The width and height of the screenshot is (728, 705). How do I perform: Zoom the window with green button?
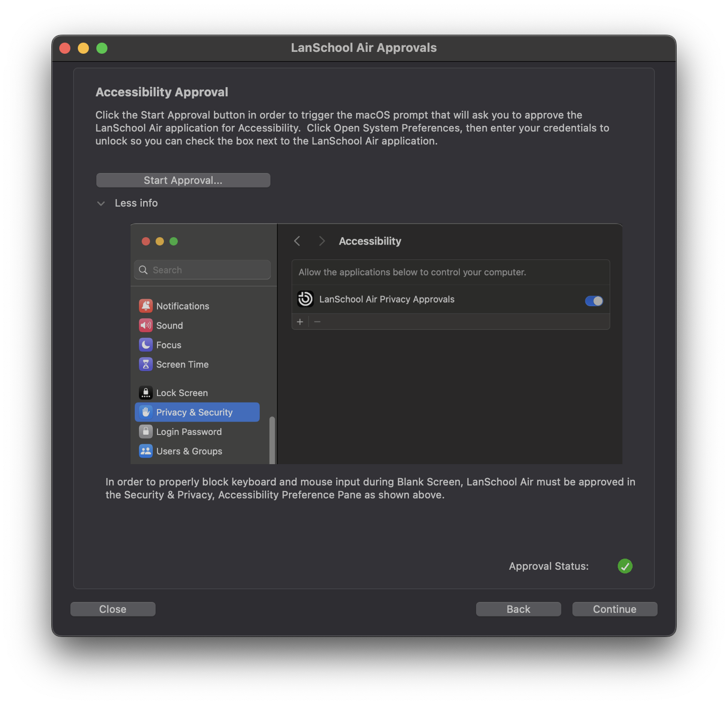tap(102, 48)
